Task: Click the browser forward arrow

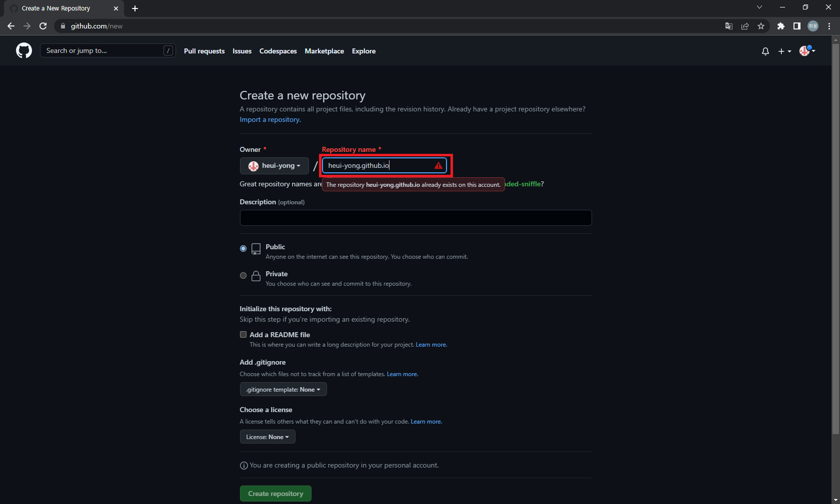Action: point(27,26)
